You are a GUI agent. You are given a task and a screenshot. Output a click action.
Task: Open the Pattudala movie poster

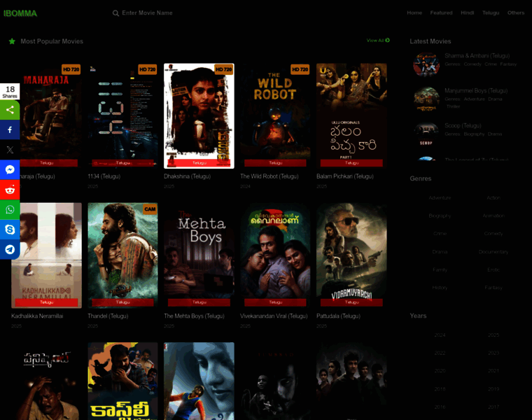pos(351,255)
